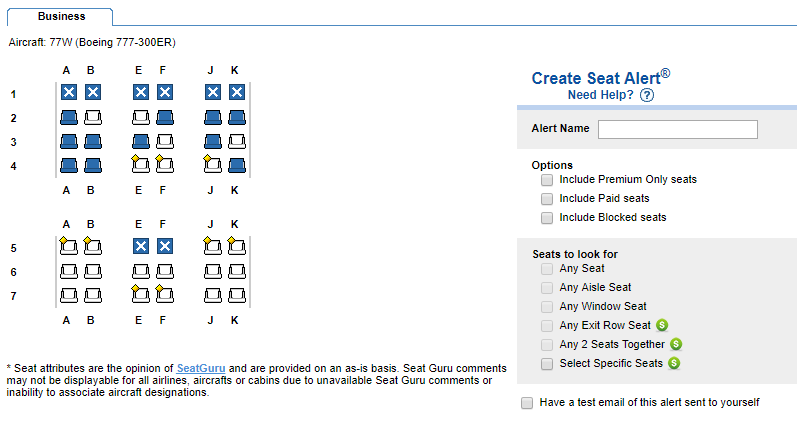Select seat 7F on the seat map
This screenshot has height=425, width=804.
point(165,294)
